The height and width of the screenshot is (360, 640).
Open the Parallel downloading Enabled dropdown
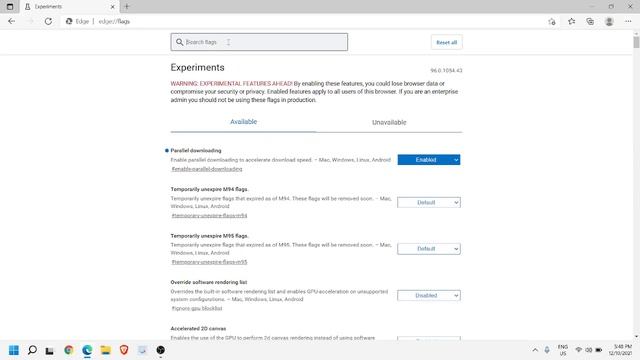(429, 160)
